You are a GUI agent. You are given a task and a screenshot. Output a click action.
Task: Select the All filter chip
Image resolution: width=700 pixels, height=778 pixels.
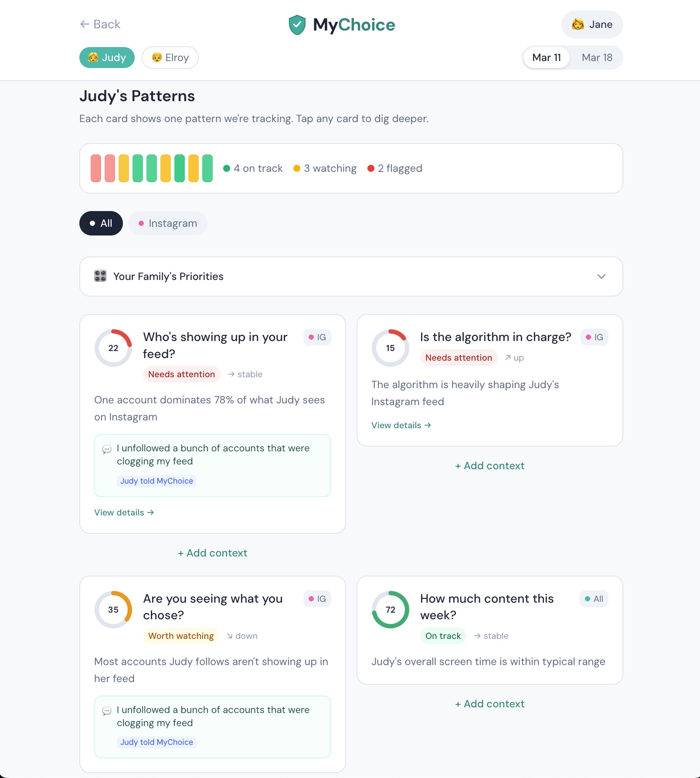click(x=101, y=223)
